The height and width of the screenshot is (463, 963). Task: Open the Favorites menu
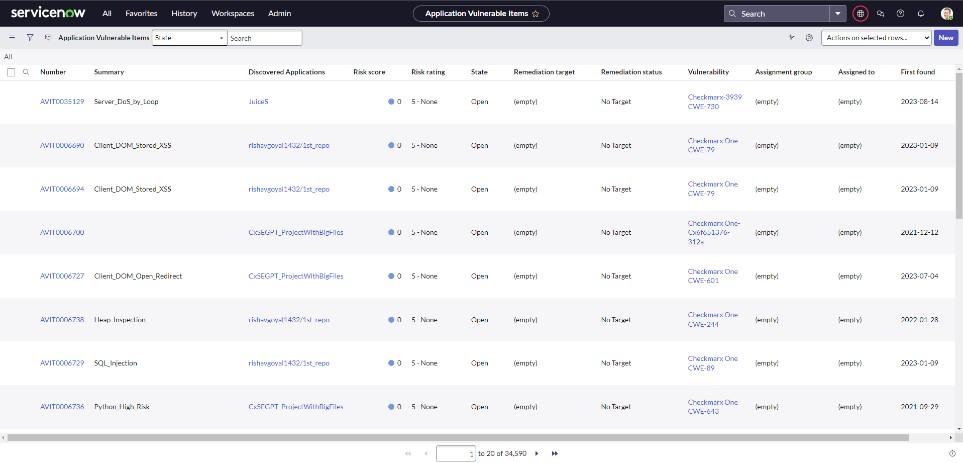point(141,14)
